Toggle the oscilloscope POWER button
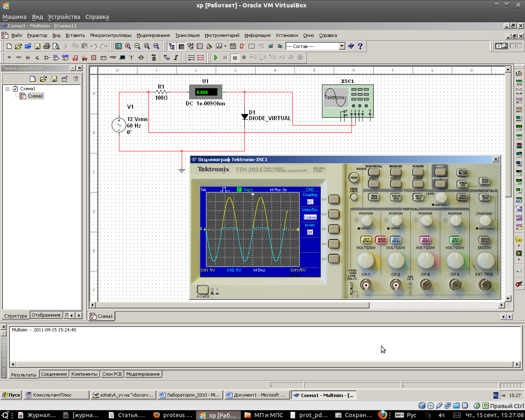This screenshot has width=525, height=420. [203, 290]
